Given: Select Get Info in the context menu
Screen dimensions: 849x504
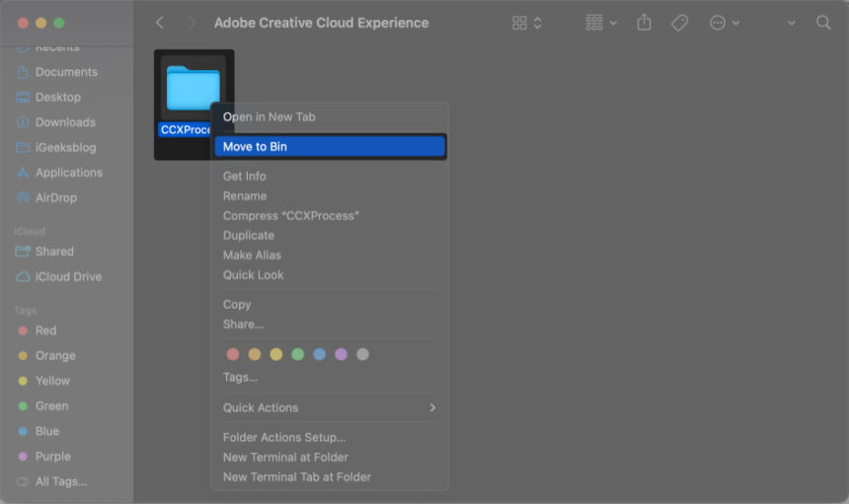Looking at the screenshot, I should point(244,176).
